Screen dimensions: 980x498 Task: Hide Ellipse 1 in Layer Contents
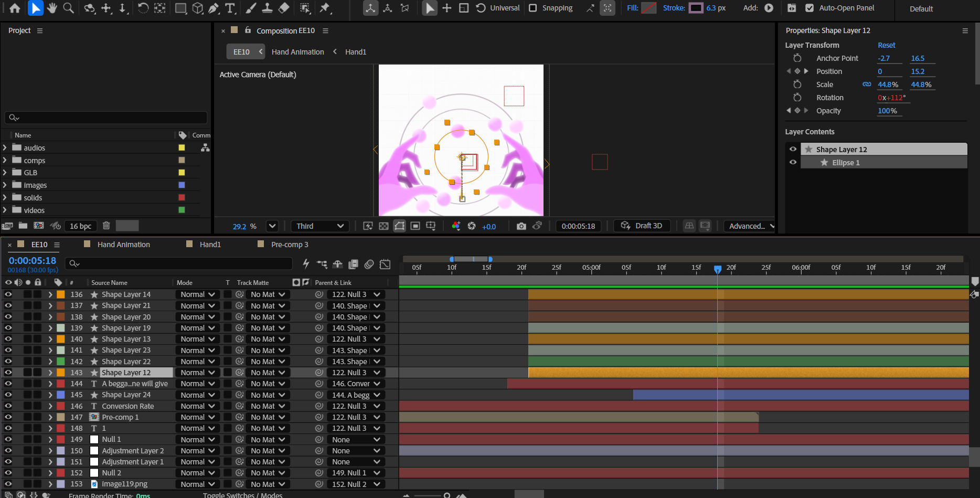(793, 162)
